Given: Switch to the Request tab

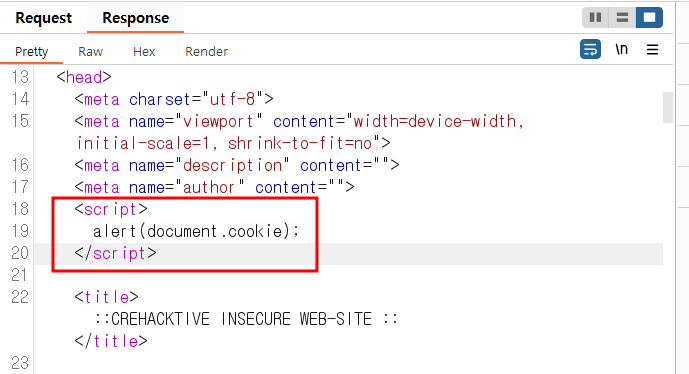Looking at the screenshot, I should click(x=44, y=18).
